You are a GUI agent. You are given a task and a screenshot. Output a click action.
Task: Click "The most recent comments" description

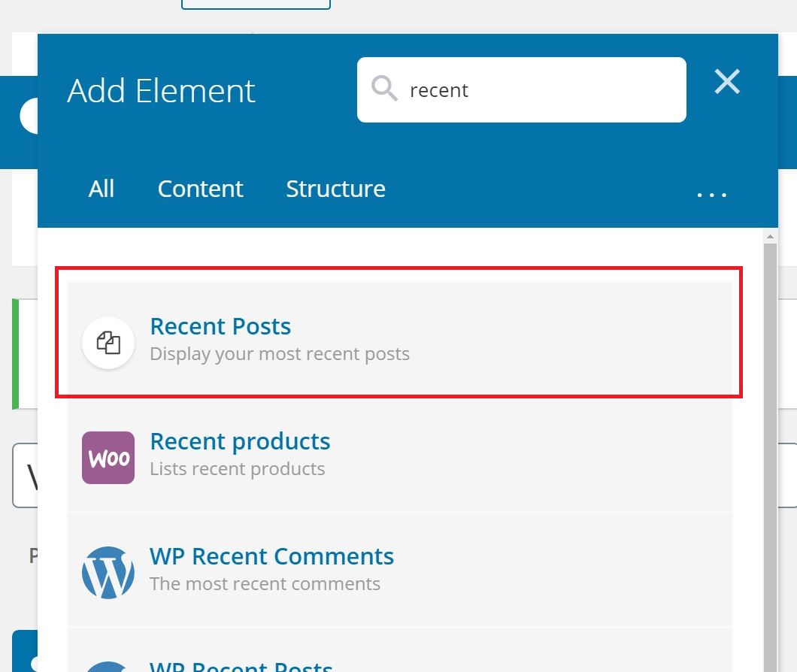(265, 583)
